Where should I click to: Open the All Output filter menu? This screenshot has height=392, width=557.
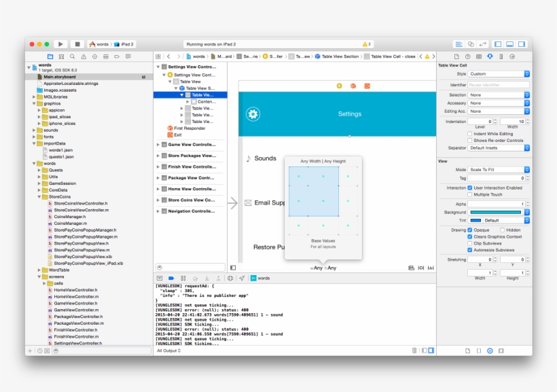(x=169, y=351)
